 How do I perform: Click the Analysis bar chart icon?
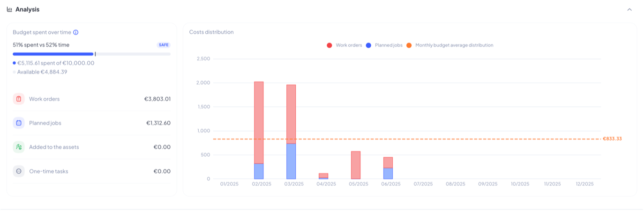coord(9,9)
